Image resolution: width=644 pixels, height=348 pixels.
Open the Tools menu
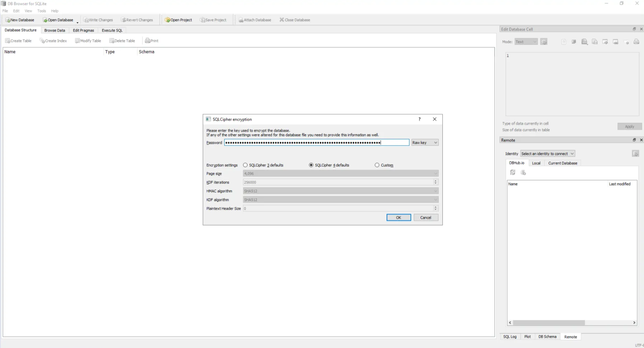(x=41, y=11)
